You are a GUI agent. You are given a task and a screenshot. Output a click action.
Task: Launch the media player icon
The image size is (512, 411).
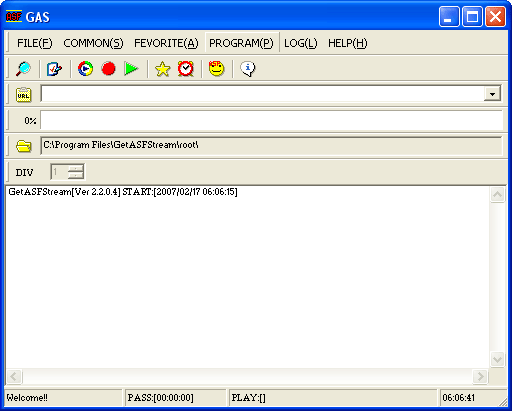(x=85, y=69)
